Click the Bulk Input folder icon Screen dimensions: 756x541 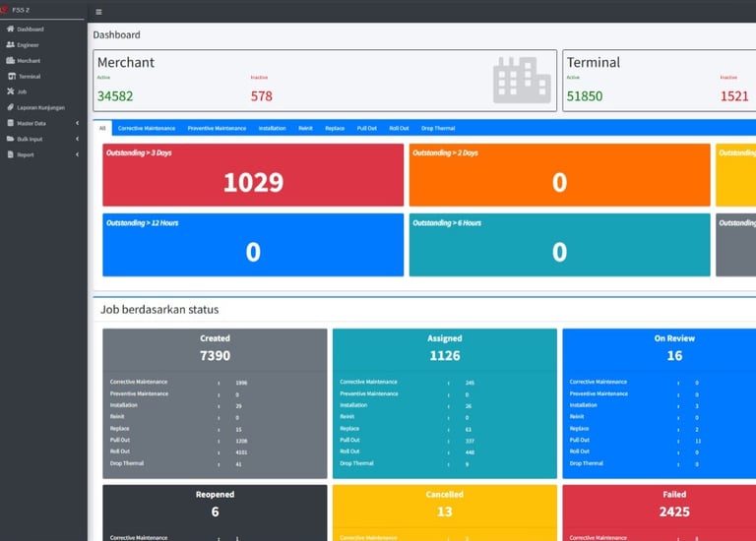pyautogui.click(x=11, y=139)
